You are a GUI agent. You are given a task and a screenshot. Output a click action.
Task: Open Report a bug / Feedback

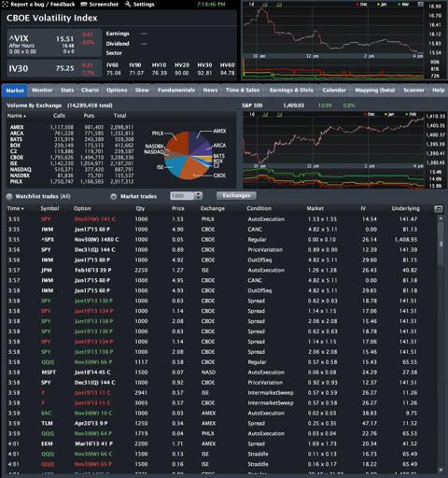38,5
